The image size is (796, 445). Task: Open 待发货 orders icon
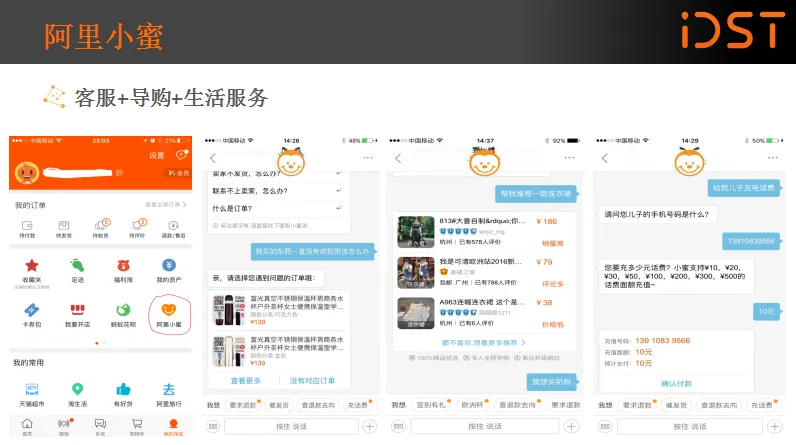(x=63, y=225)
